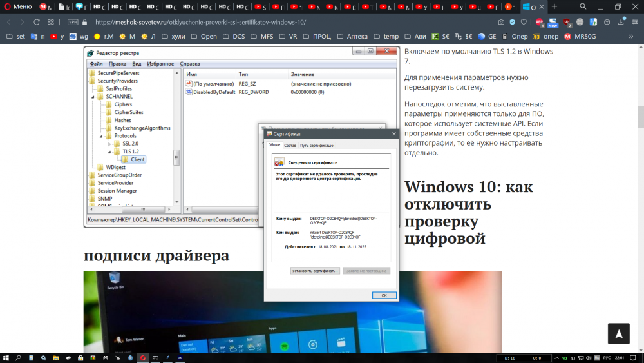The width and height of the screenshot is (644, 363).
Task: Select the CipherSuites tree folder
Action: [129, 112]
